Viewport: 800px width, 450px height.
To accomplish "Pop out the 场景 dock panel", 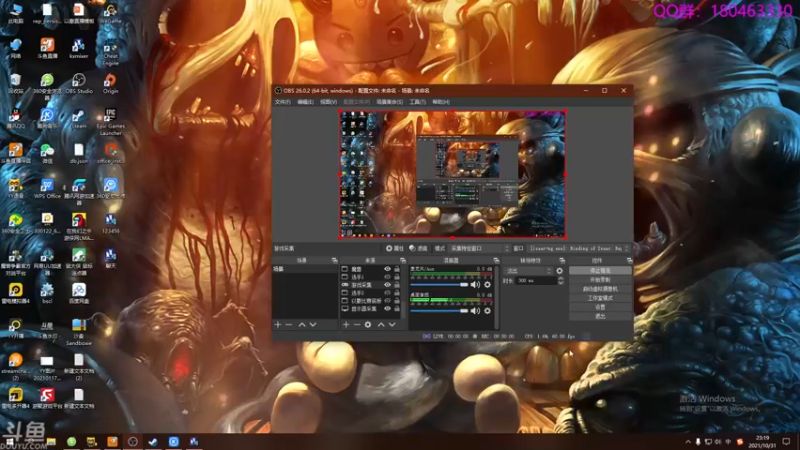I will 334,261.
